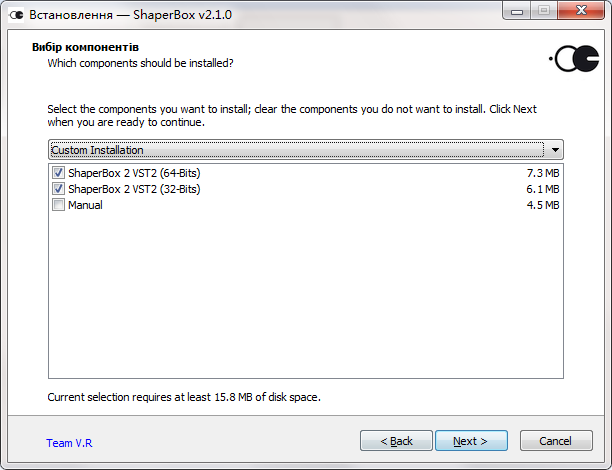612x470 pixels.
Task: Uncheck ShaperBox 2 VST2 (32-Bits) checkbox
Action: tap(59, 189)
